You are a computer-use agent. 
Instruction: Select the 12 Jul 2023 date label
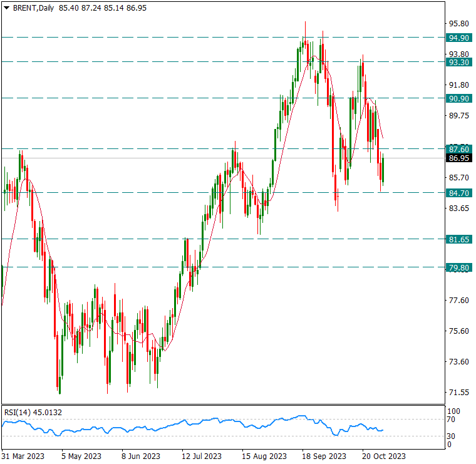coord(202,456)
